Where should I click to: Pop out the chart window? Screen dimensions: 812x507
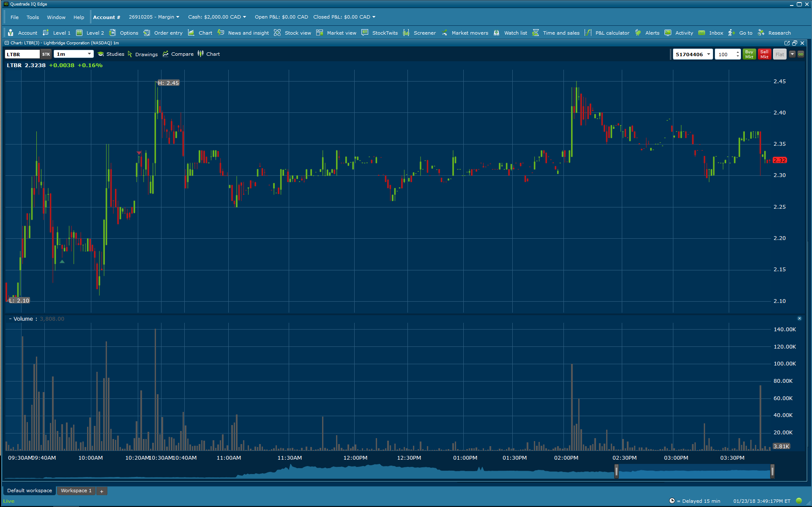click(787, 43)
